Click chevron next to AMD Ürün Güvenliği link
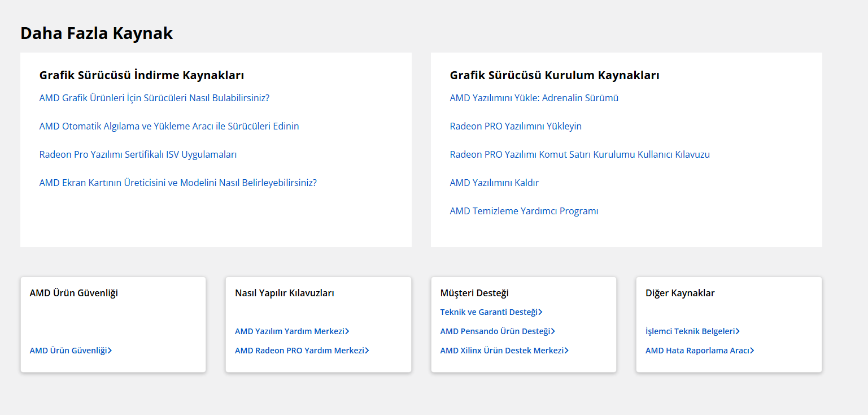 tap(110, 351)
